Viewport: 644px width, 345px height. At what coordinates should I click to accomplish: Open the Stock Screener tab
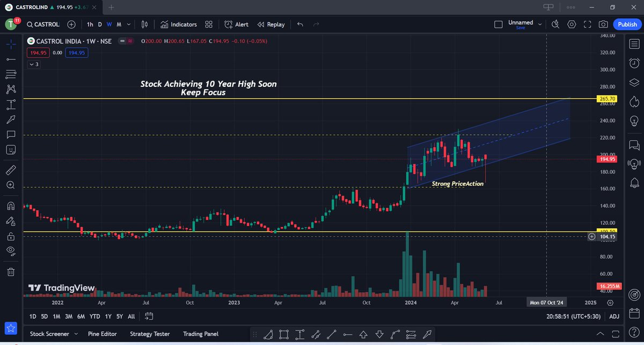pos(49,334)
